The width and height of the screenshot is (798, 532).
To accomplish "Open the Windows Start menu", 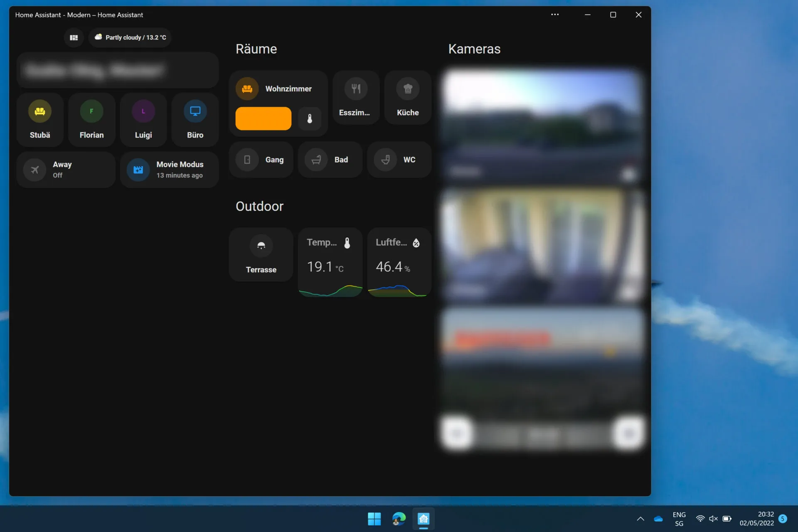I will click(374, 519).
